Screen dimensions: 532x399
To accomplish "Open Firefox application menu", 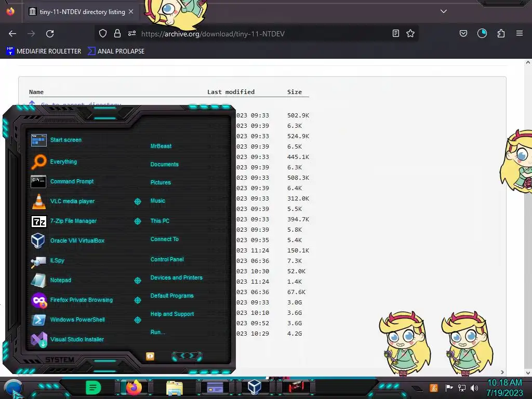I will point(520,33).
